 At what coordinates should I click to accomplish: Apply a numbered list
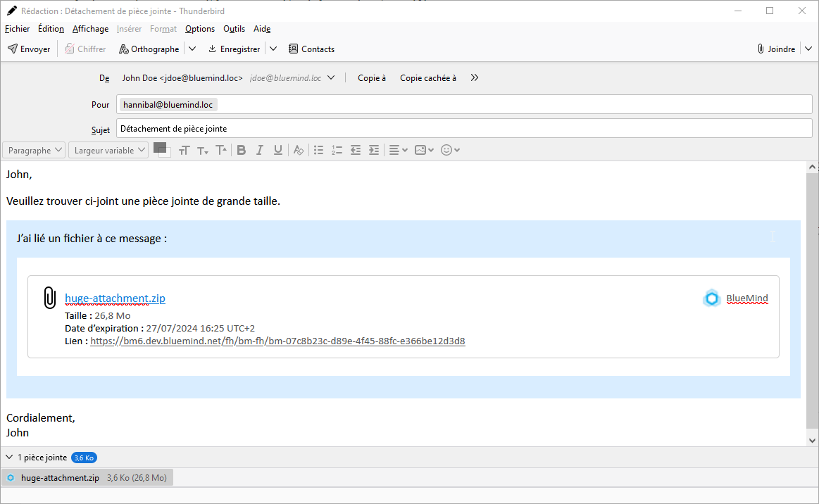pos(337,150)
